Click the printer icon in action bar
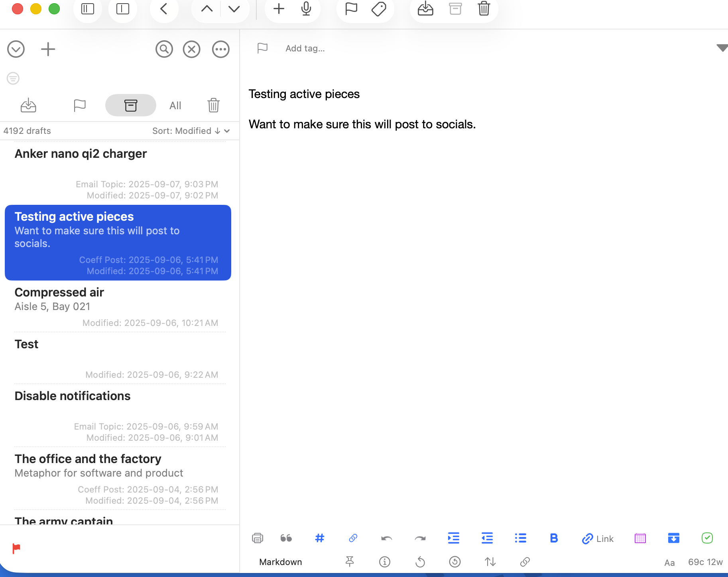 click(x=258, y=538)
